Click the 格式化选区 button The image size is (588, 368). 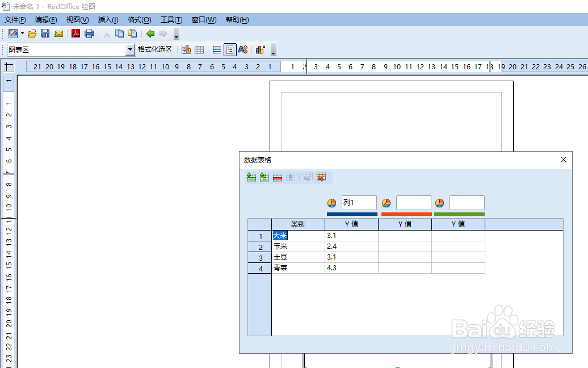154,49
